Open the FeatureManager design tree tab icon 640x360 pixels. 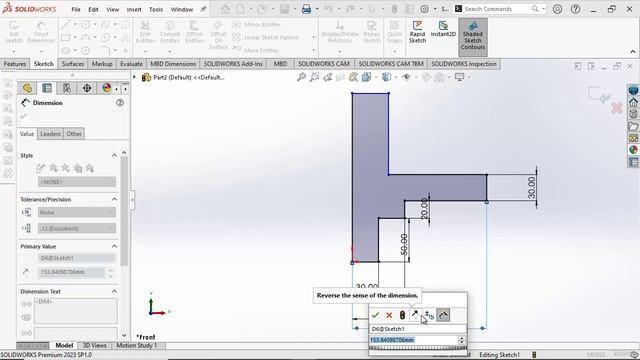(x=27, y=88)
